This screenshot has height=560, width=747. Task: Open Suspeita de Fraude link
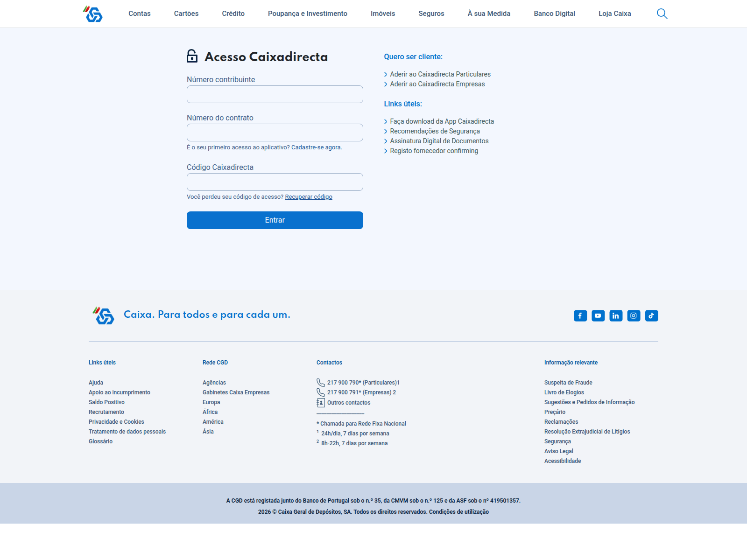[568, 383]
